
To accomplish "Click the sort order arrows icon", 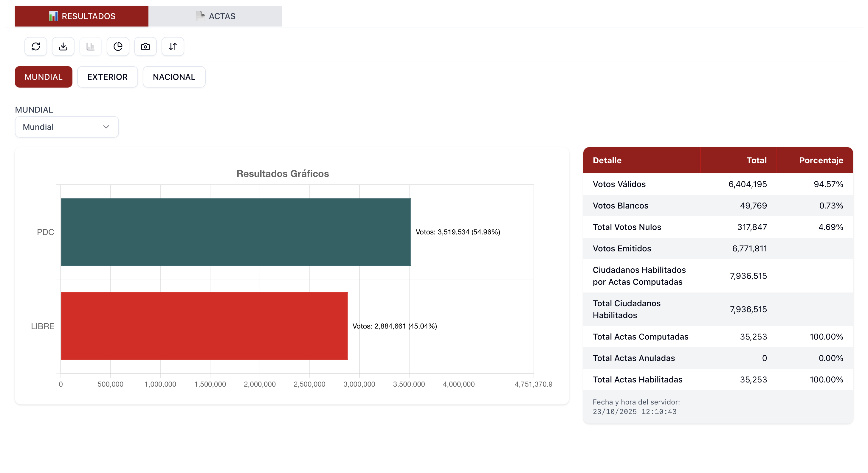I will click(173, 46).
